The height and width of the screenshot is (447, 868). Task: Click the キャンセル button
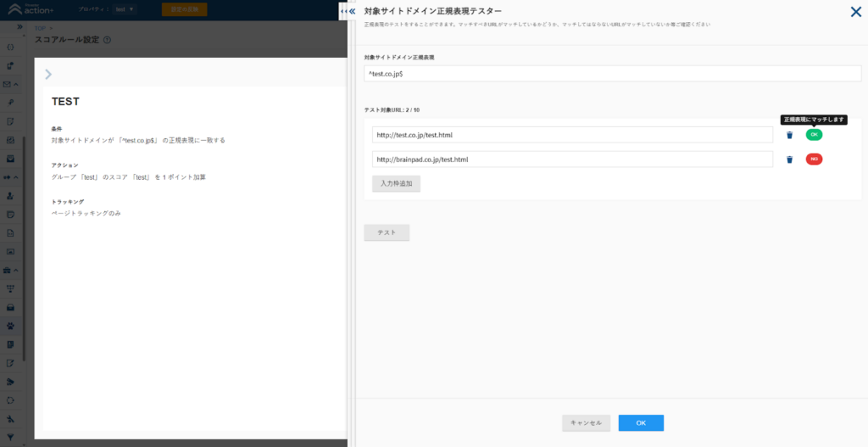coord(586,422)
